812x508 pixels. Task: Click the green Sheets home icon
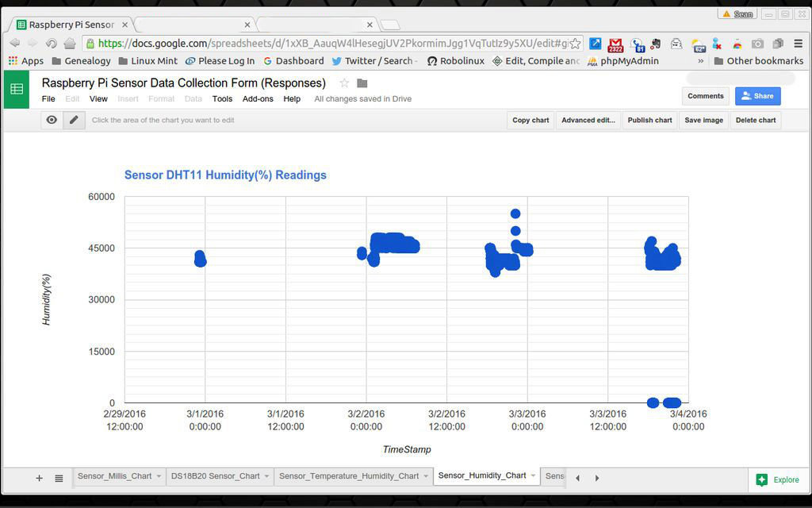click(x=17, y=89)
